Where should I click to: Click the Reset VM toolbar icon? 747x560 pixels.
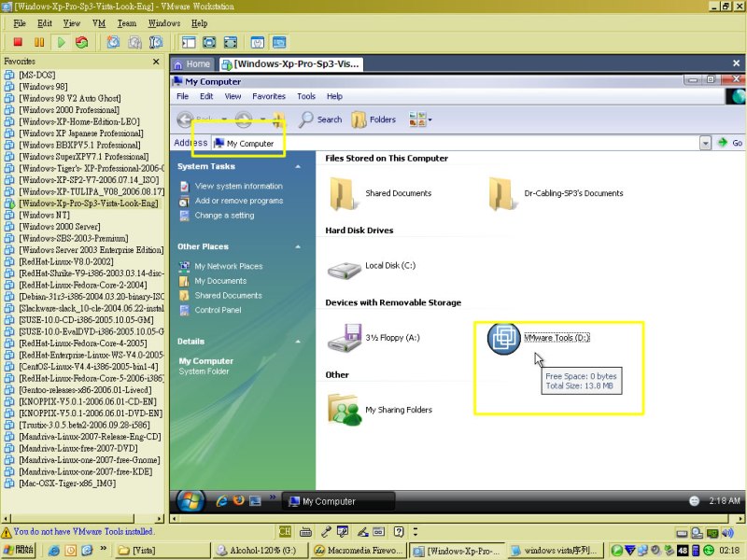point(82,42)
